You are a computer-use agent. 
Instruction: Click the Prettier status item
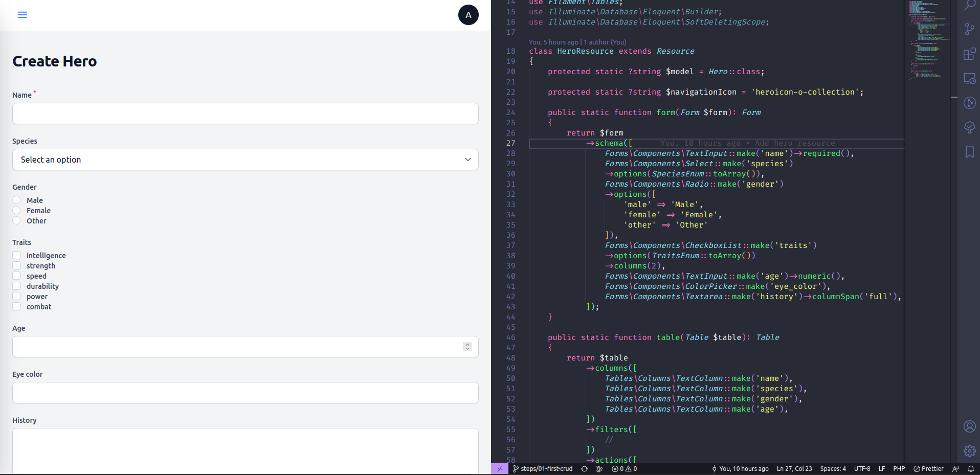928,469
